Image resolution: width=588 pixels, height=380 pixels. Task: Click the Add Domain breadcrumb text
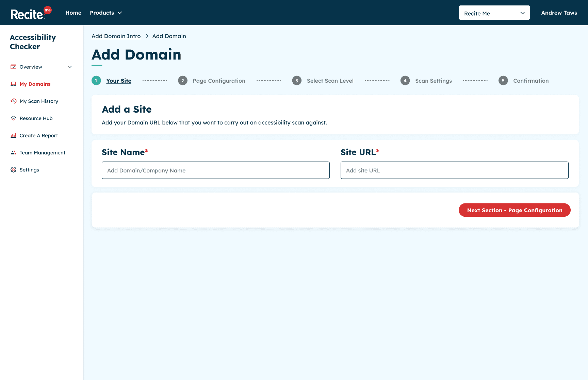click(169, 36)
